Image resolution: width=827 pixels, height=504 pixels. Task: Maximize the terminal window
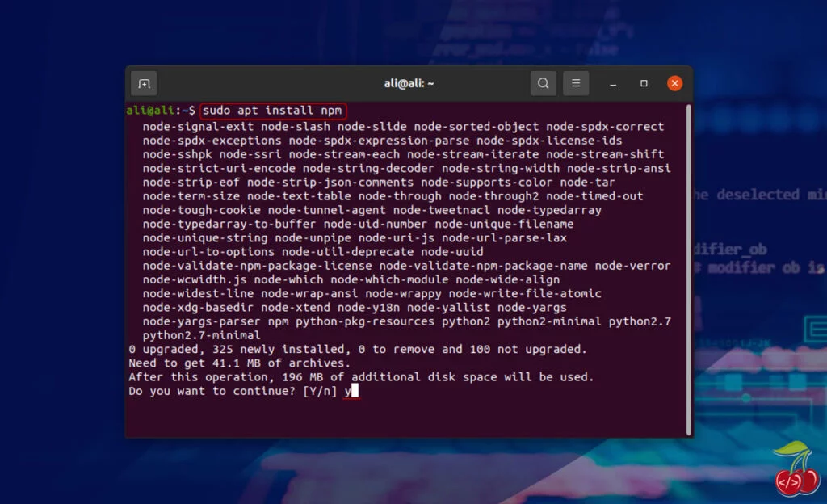point(644,83)
